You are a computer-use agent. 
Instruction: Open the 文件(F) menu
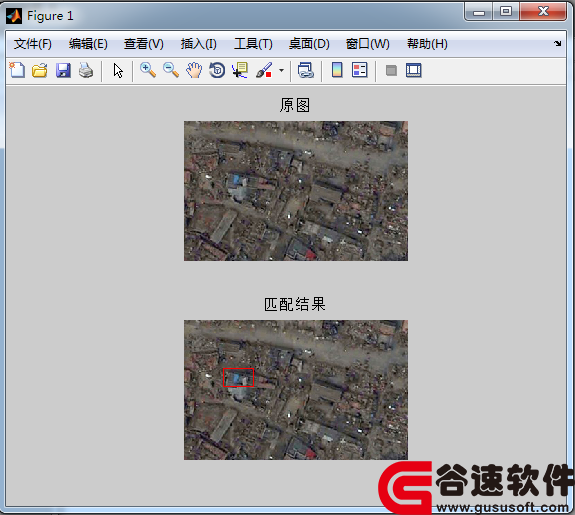33,44
